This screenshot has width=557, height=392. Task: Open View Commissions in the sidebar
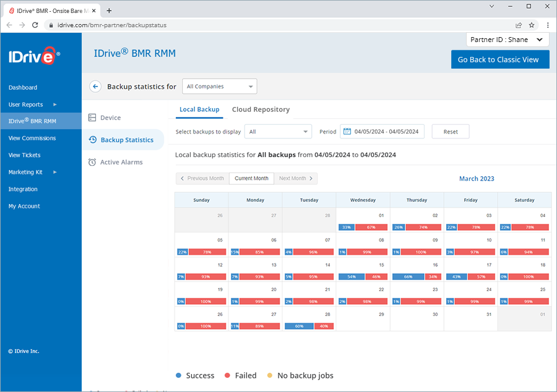32,138
